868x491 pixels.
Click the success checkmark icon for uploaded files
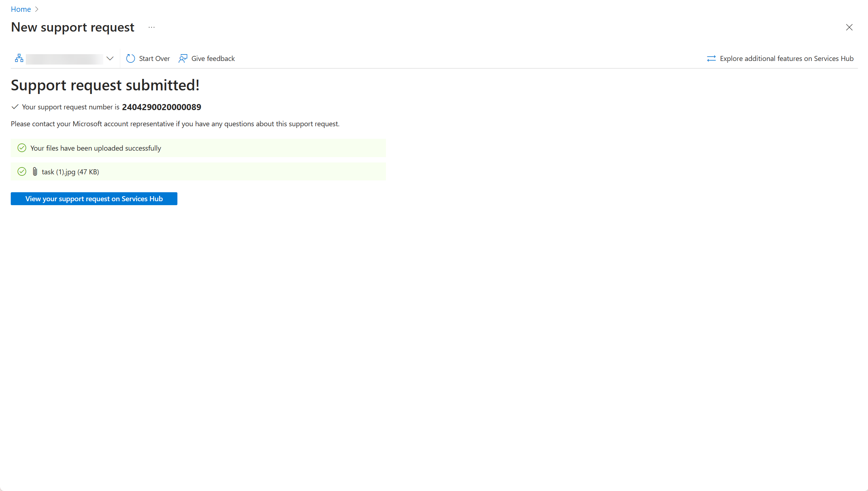tap(22, 148)
